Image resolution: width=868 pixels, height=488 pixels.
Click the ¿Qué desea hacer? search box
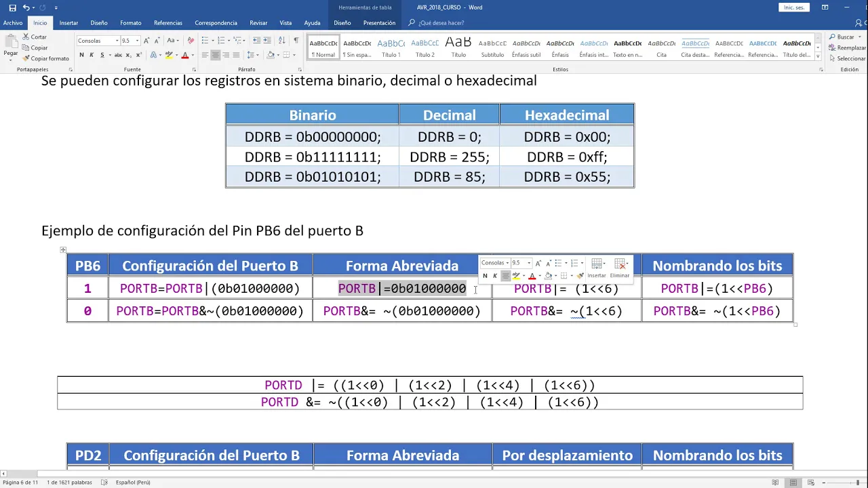click(441, 23)
